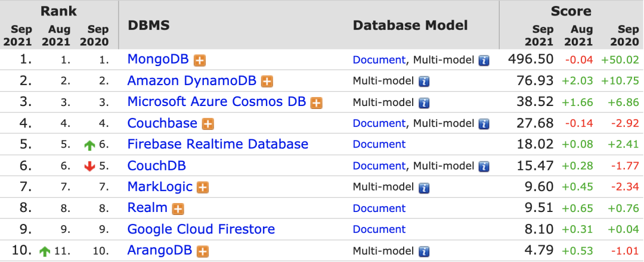Click the Document model link for Couchbase
The width and height of the screenshot is (644, 262).
(379, 123)
